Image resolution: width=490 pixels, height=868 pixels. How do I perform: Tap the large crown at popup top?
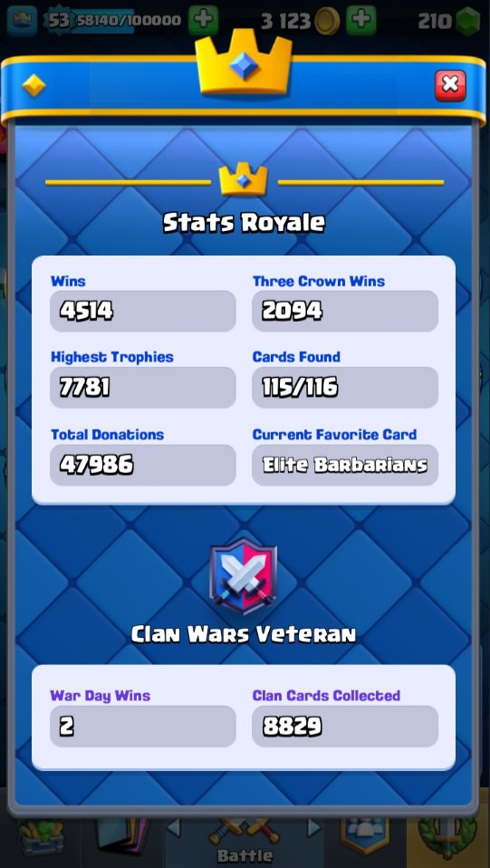pos(244,61)
